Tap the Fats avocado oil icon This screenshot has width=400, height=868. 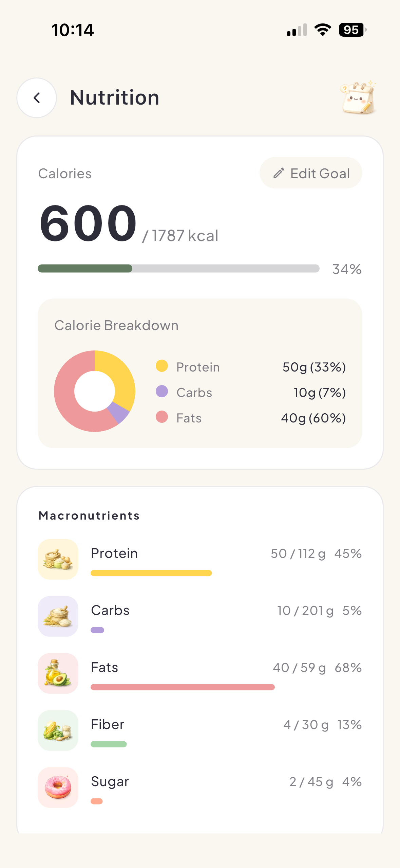tap(58, 673)
